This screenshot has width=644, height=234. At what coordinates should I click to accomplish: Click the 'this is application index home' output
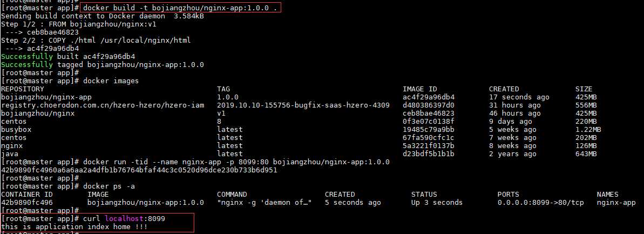point(74,227)
